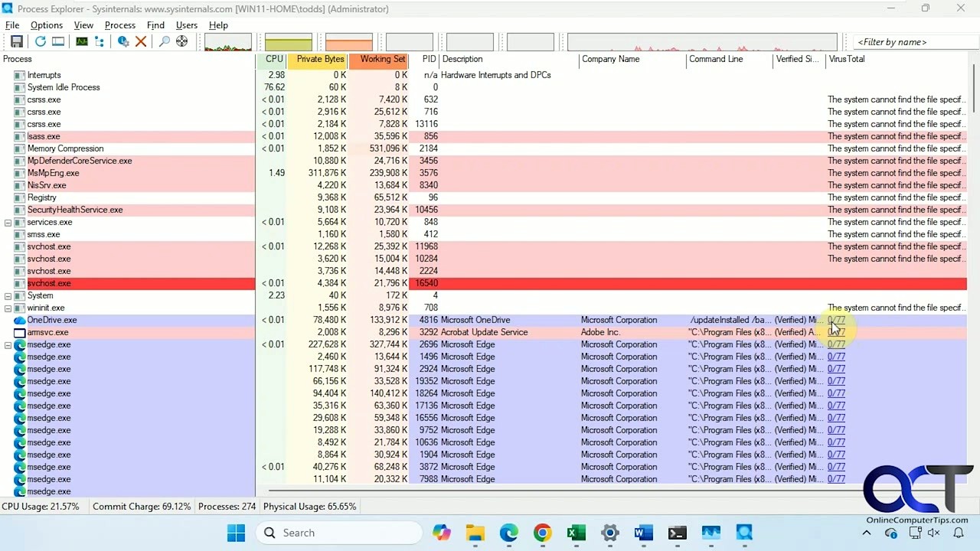The height and width of the screenshot is (551, 980).
Task: Click the Kill Process red X icon
Action: coord(139,41)
